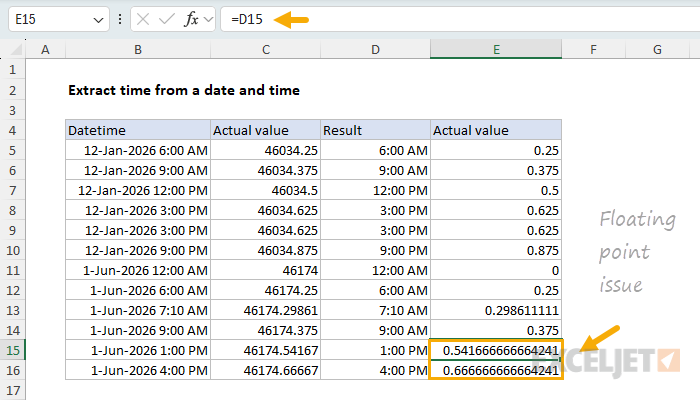Click result cell '4:00 PM'
700x400 pixels.
[x=375, y=371]
